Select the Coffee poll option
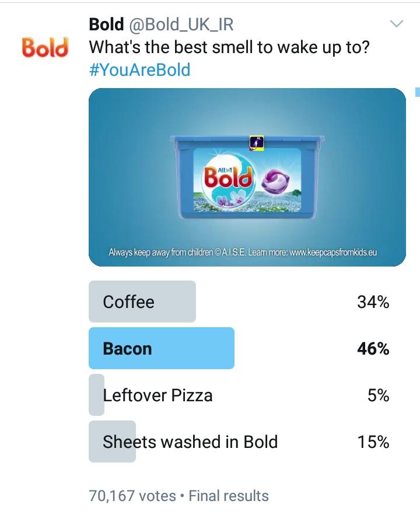This screenshot has height=515, width=420. 128,302
